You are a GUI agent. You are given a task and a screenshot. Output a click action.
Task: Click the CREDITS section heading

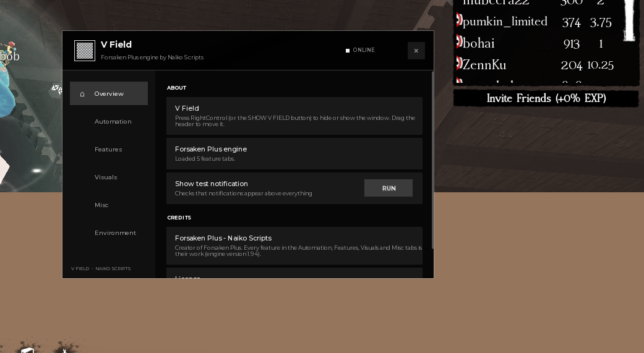point(179,218)
